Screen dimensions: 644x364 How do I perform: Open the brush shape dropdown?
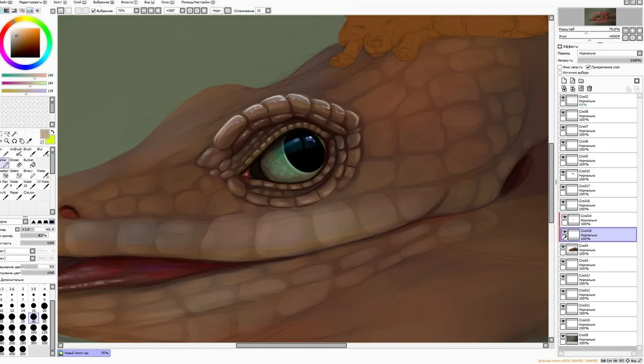point(33,251)
